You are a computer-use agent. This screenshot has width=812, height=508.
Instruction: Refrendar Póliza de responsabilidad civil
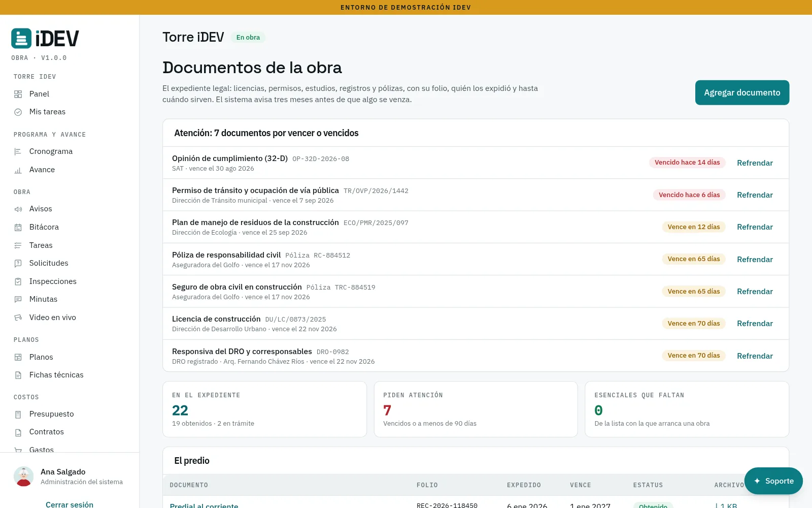[x=755, y=260]
